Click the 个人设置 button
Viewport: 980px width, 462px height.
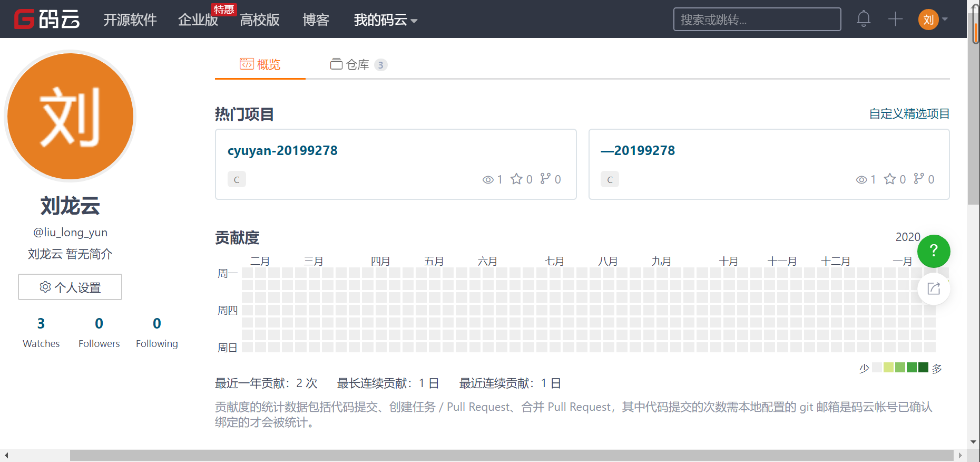[70, 287]
